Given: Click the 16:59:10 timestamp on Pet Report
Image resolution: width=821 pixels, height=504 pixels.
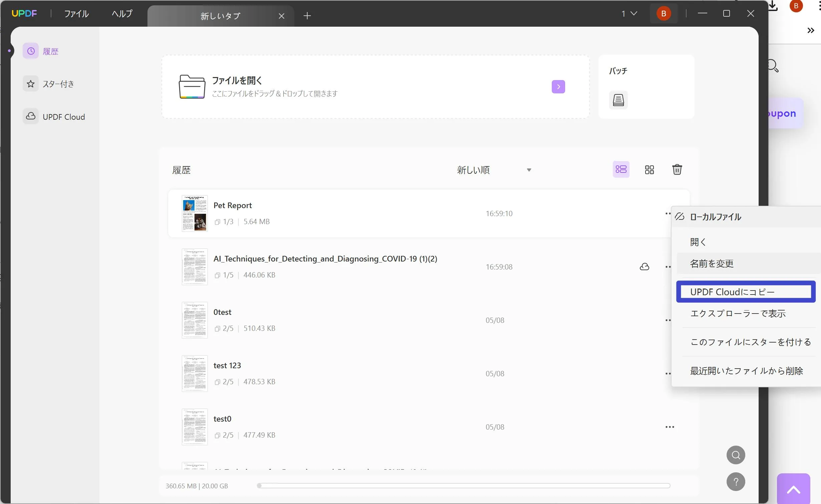Looking at the screenshot, I should tap(499, 213).
